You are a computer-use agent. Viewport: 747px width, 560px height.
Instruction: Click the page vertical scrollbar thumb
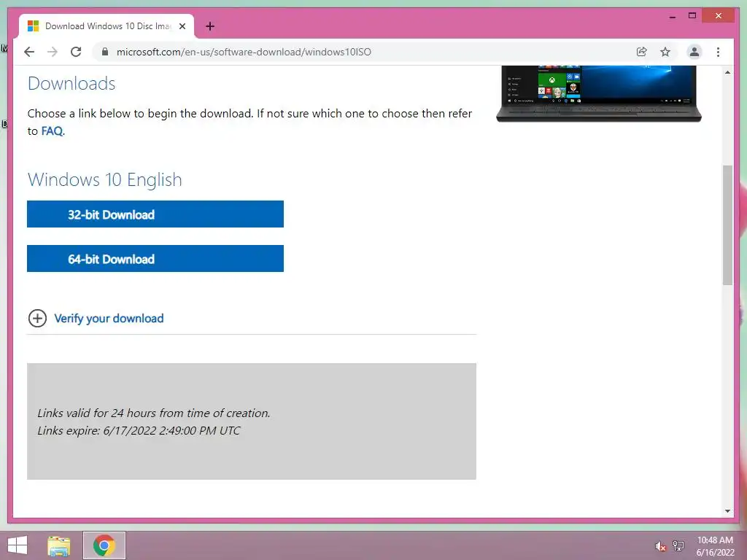tap(727, 225)
